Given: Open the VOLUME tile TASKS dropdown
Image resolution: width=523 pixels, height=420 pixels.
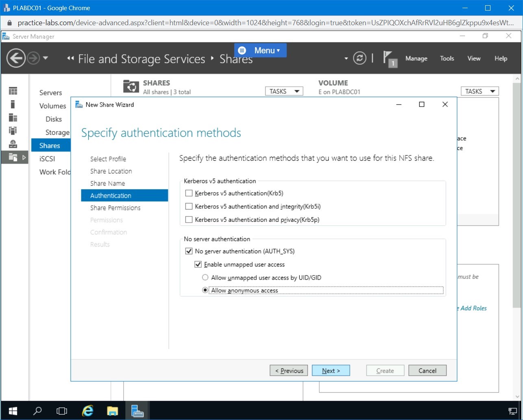Looking at the screenshot, I should point(480,91).
